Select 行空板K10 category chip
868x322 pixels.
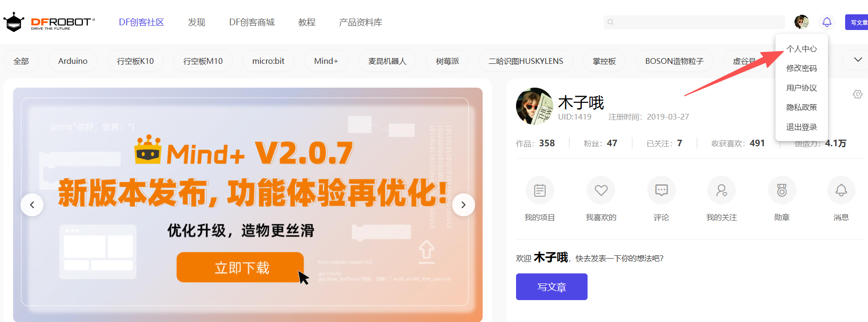point(135,61)
